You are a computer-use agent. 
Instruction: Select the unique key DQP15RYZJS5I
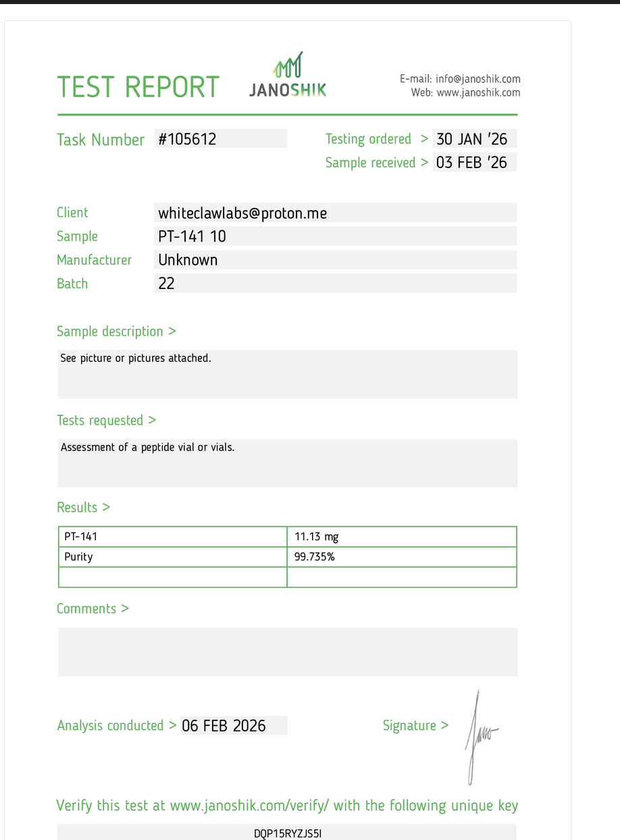[x=287, y=833]
